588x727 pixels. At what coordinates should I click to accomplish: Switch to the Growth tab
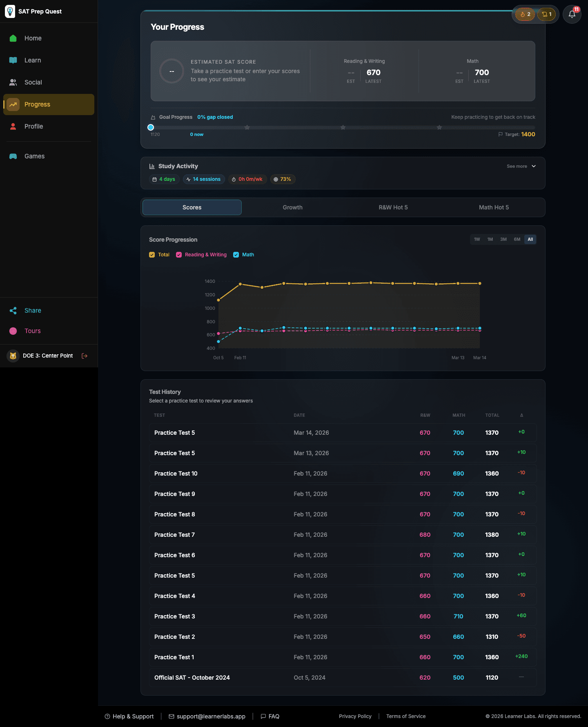[x=293, y=207]
